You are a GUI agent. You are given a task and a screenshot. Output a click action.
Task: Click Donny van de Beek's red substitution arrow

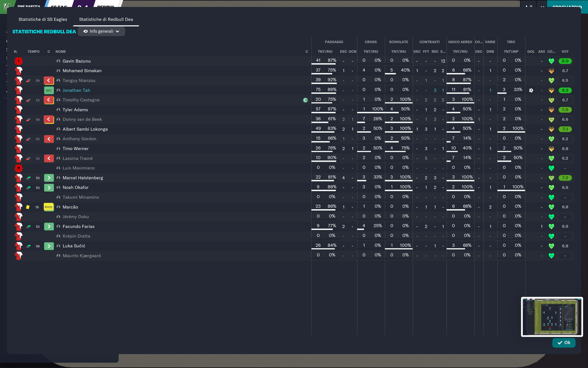(49, 120)
